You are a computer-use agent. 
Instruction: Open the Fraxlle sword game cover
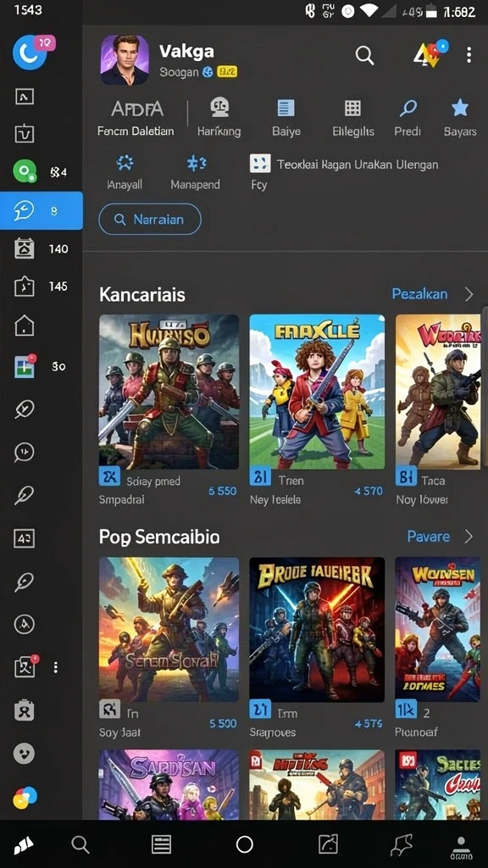[317, 392]
